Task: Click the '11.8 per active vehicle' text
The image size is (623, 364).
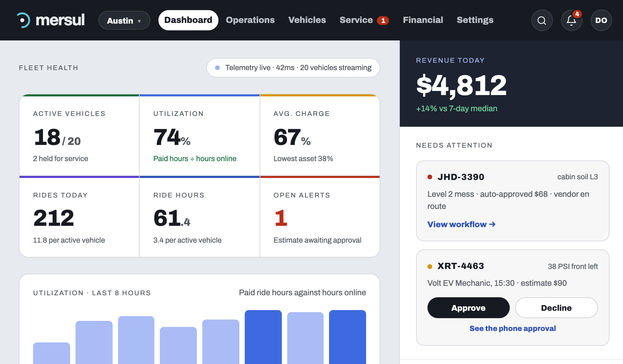Action: click(x=69, y=240)
